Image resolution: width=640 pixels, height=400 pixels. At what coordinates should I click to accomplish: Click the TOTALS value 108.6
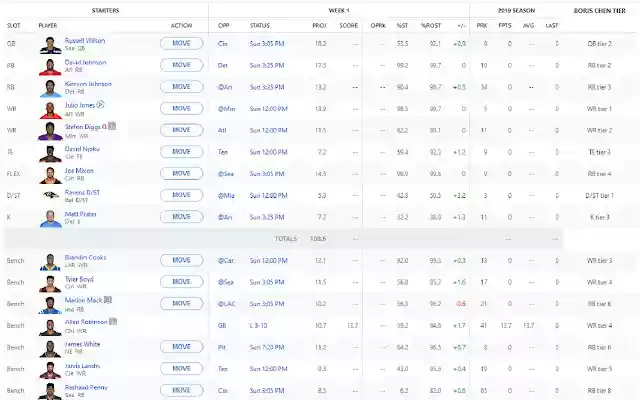click(x=318, y=239)
